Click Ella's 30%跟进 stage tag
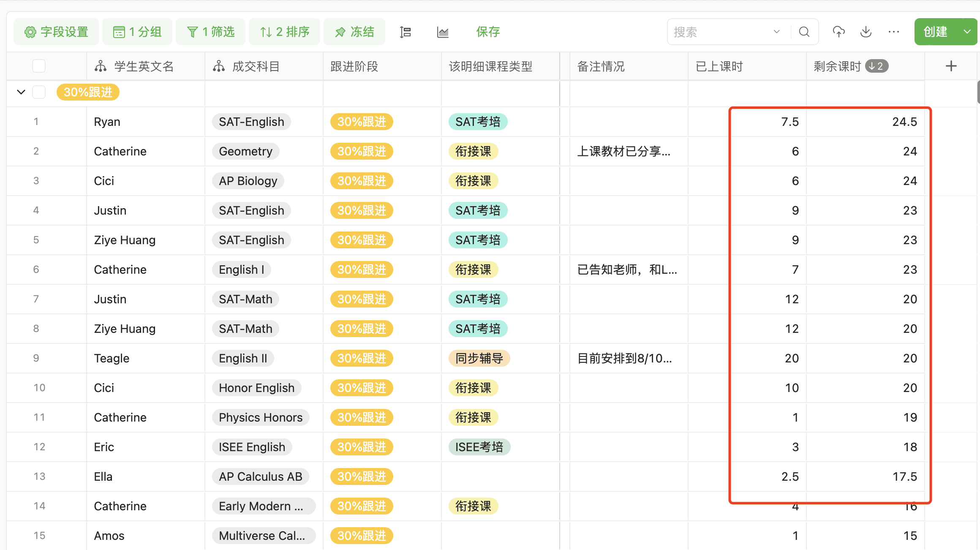The image size is (980, 550). pos(362,476)
